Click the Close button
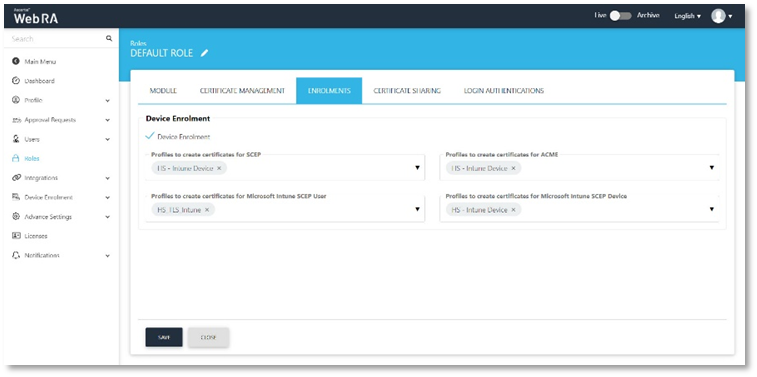The height and width of the screenshot is (377, 757). [208, 337]
